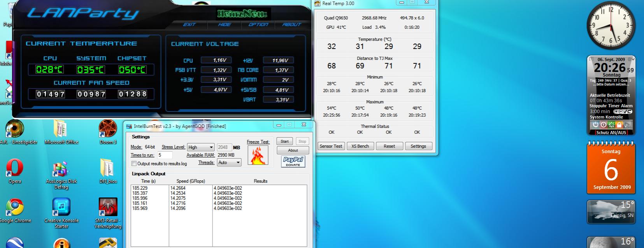Enable Output results to results.log checkbox
Viewport: 644px width, 248px height.
tap(134, 164)
